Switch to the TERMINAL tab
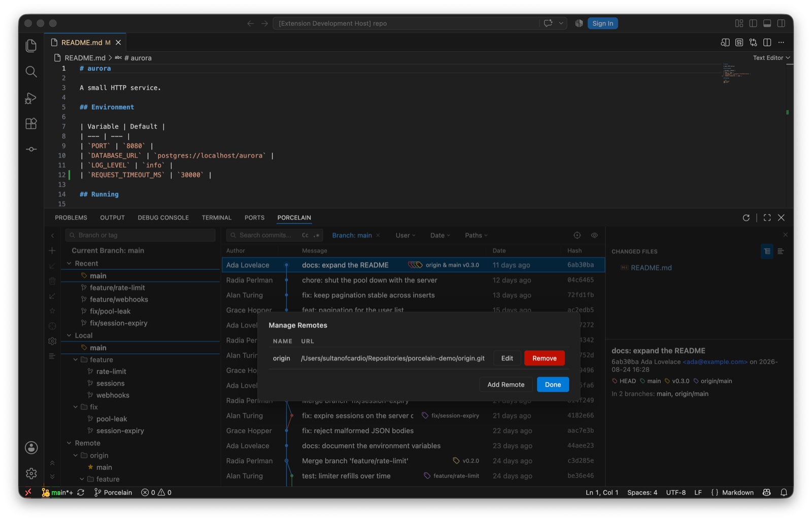Screen dimensions: 812x521 click(x=217, y=218)
